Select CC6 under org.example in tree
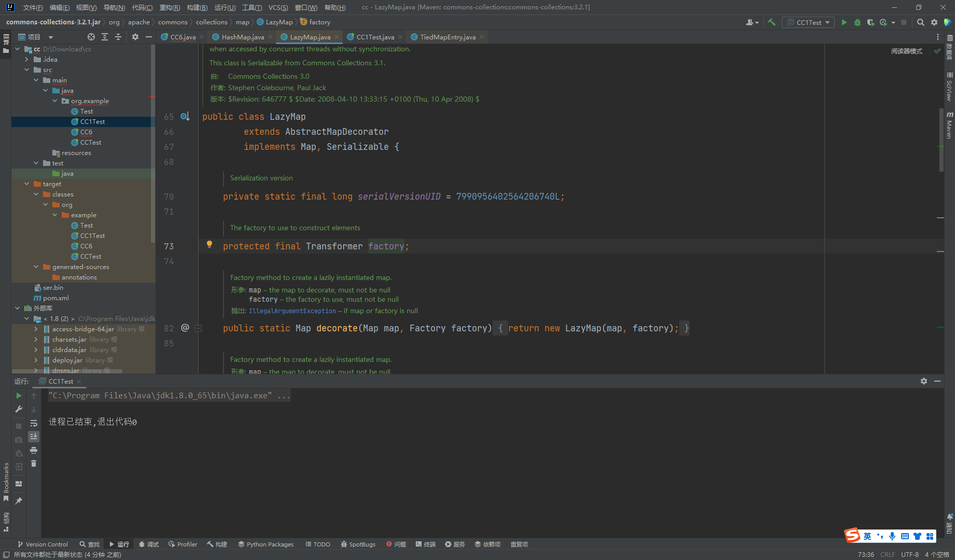 coord(86,132)
